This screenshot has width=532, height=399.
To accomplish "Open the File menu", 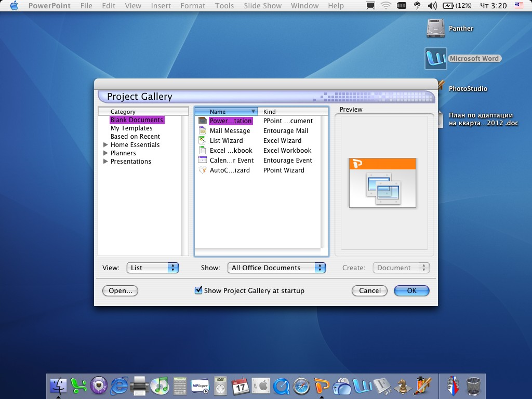I will [86, 5].
